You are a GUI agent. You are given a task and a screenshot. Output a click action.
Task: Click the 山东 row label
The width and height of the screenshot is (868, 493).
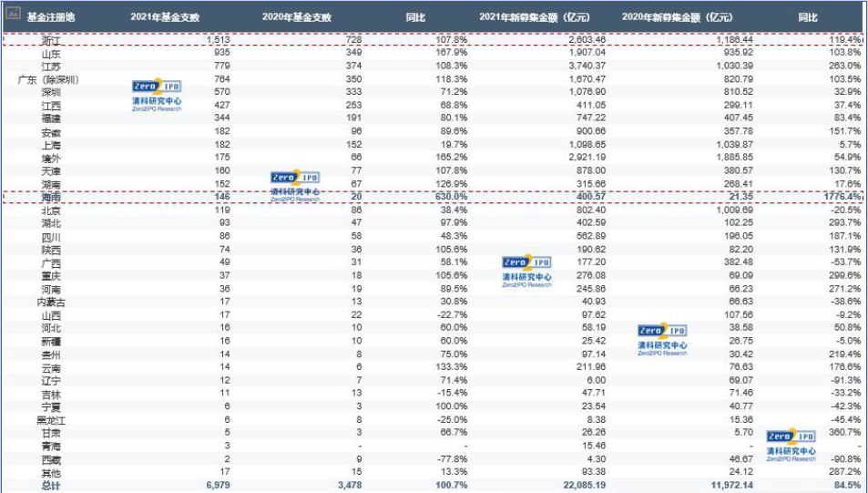click(51, 53)
